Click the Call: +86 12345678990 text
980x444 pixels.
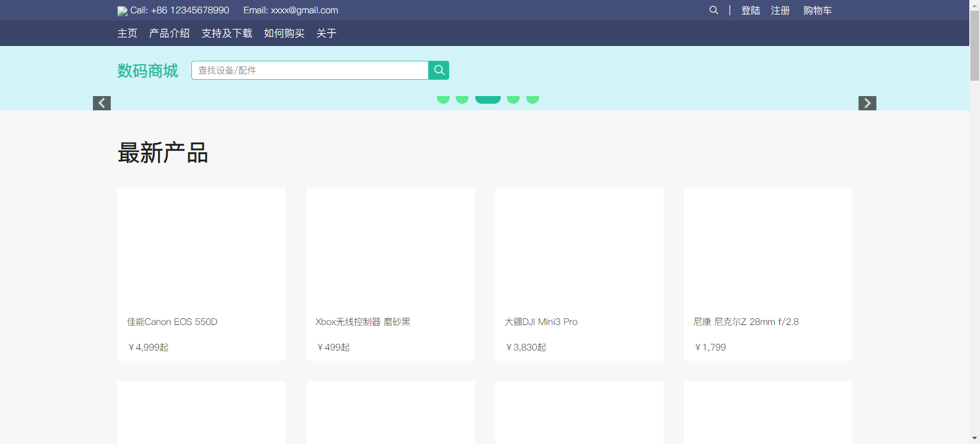(x=180, y=10)
